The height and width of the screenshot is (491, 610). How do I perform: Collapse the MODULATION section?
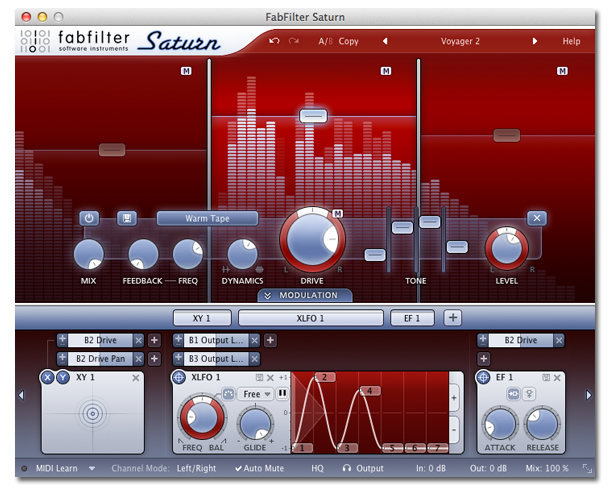click(x=305, y=295)
